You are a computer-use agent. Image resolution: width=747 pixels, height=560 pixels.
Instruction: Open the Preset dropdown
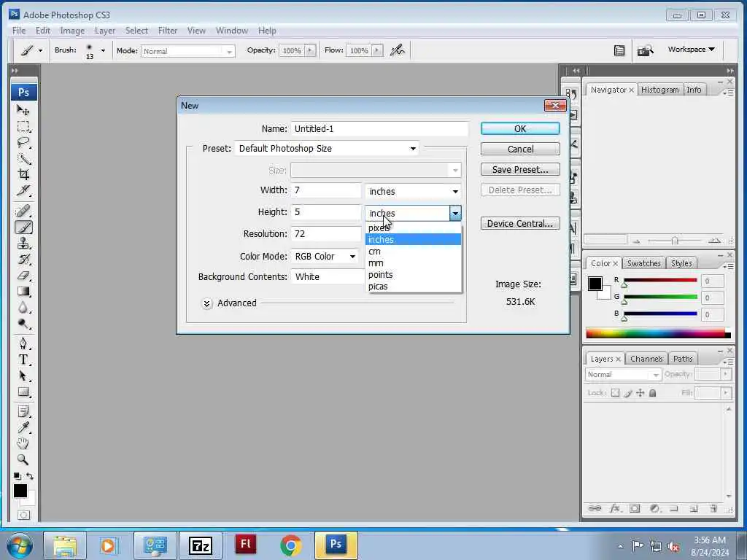[327, 149]
